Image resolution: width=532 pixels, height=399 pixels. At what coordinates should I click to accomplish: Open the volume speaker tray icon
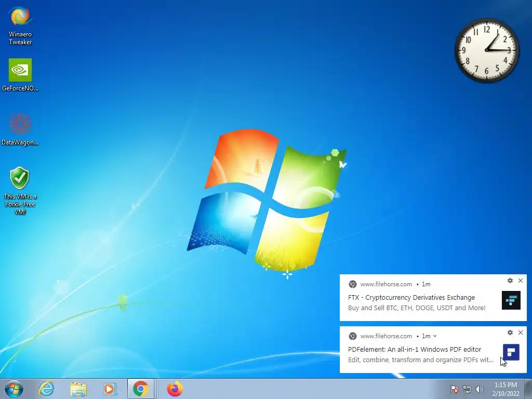[479, 389]
